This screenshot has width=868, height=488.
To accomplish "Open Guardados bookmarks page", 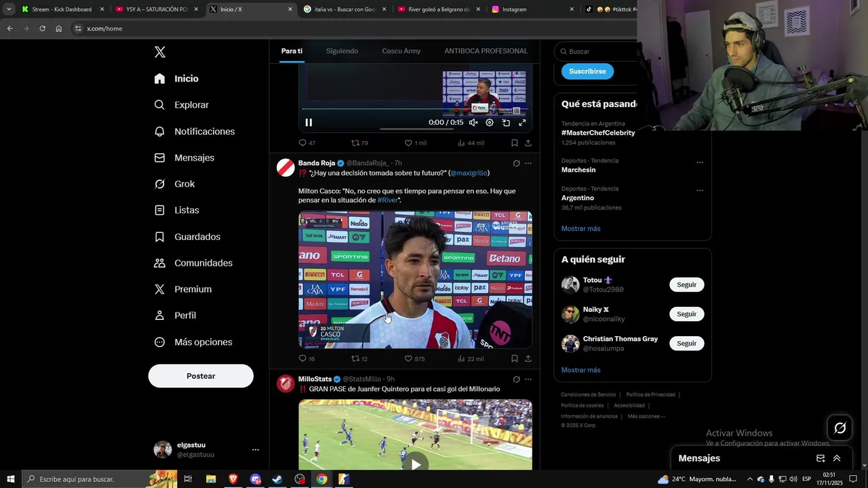I will tap(187, 237).
